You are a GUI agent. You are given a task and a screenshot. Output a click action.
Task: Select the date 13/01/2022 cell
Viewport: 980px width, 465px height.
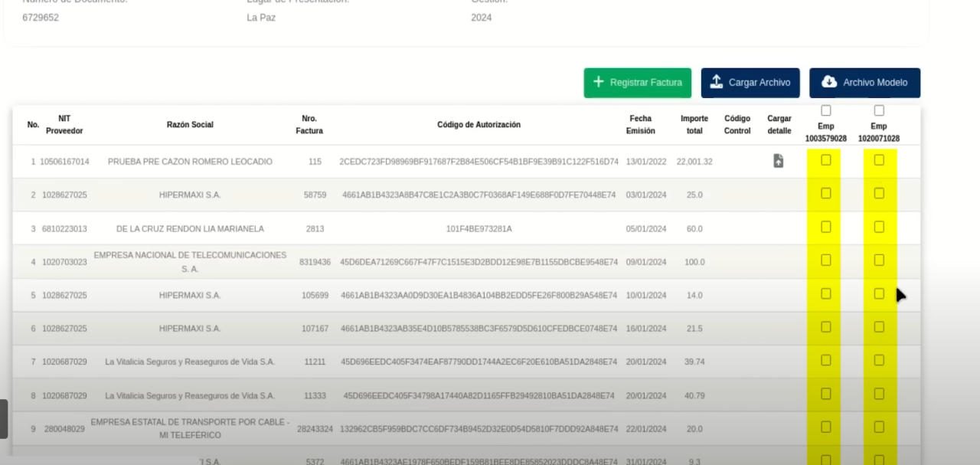click(646, 162)
